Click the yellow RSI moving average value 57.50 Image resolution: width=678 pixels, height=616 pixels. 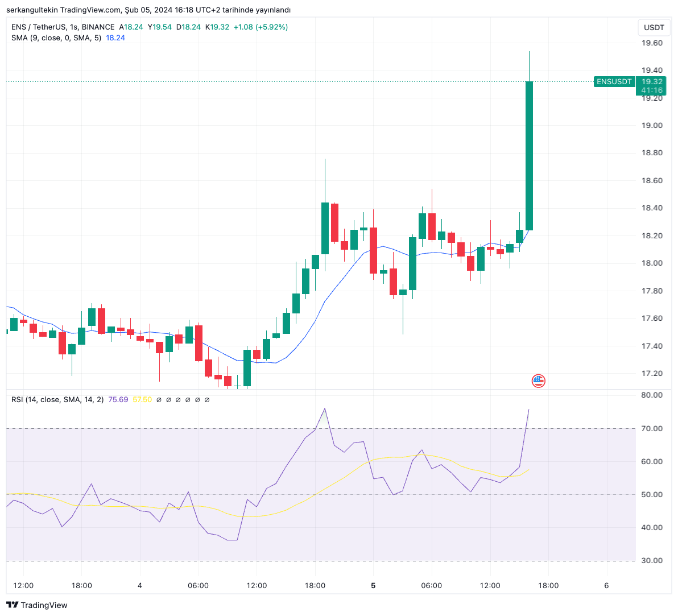pyautogui.click(x=142, y=400)
